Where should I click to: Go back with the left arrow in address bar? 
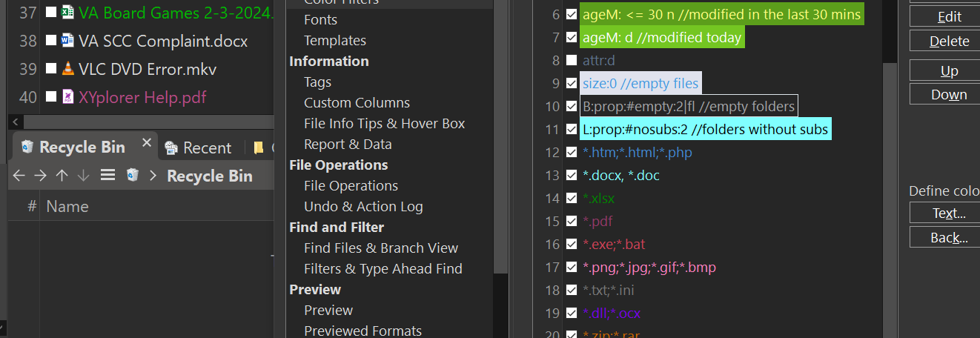click(x=19, y=176)
